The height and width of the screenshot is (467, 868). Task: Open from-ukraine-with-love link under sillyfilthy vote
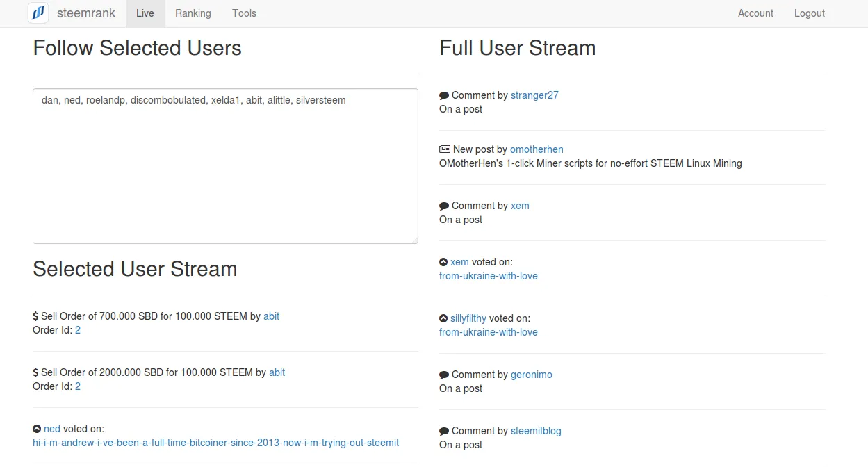tap(489, 332)
